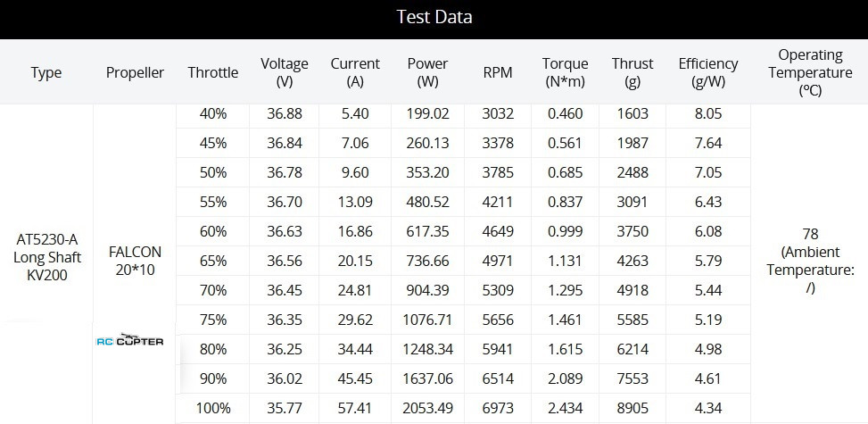
Task: Click the Power (W) column header
Action: pyautogui.click(x=427, y=72)
